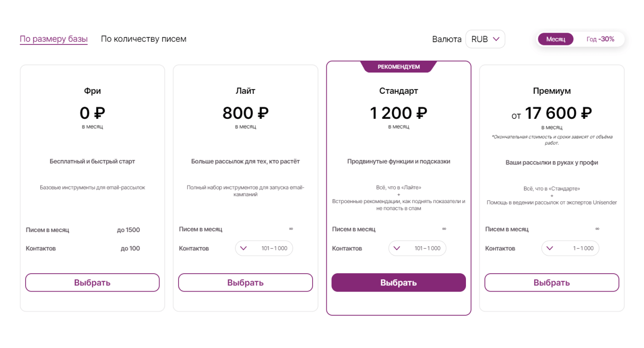Open contacts dropdown in Стандарт card
The width and height of the screenshot is (644, 348).
pos(417,248)
